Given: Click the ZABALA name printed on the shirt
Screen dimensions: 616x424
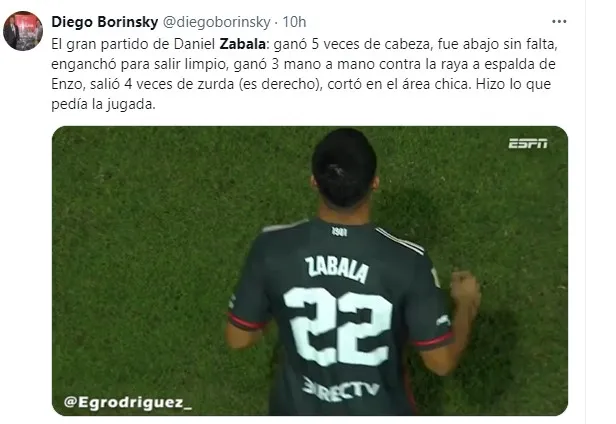Looking at the screenshot, I should (x=337, y=269).
